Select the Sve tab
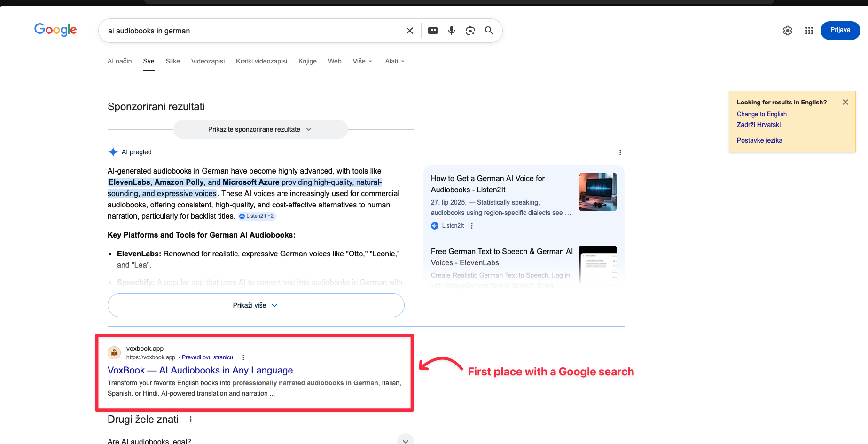The height and width of the screenshot is (444, 868). 149,61
